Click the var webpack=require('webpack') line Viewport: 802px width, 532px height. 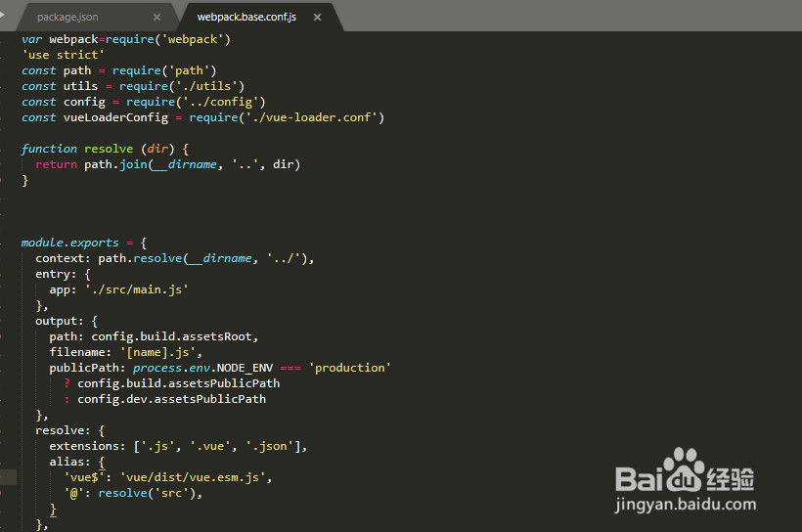point(126,39)
